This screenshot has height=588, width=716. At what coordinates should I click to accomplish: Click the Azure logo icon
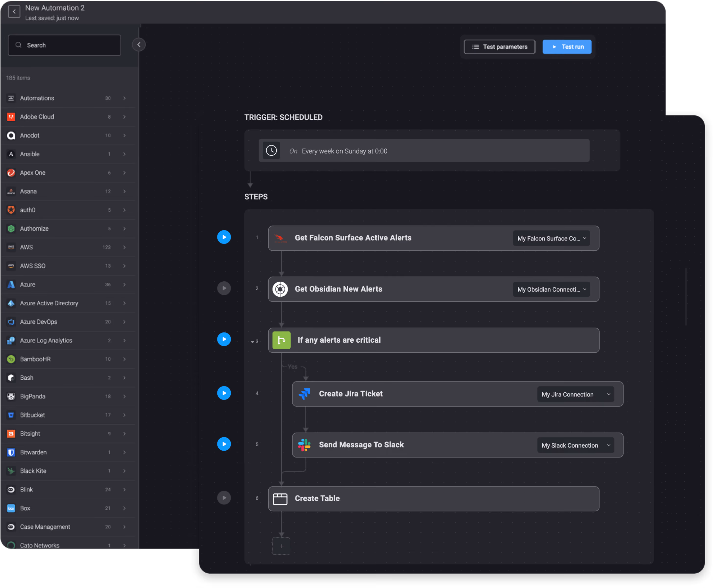point(11,285)
